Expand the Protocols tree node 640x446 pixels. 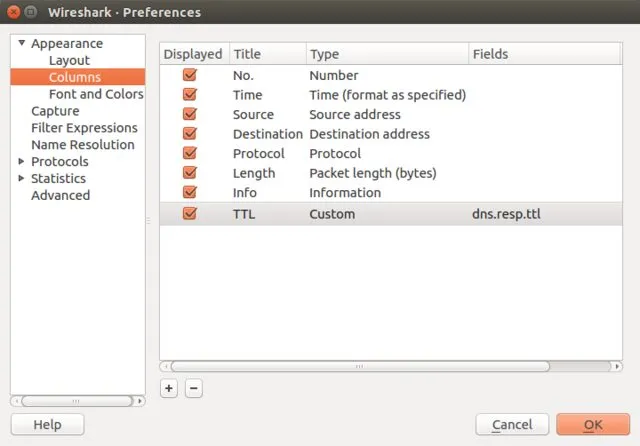tap(21, 162)
